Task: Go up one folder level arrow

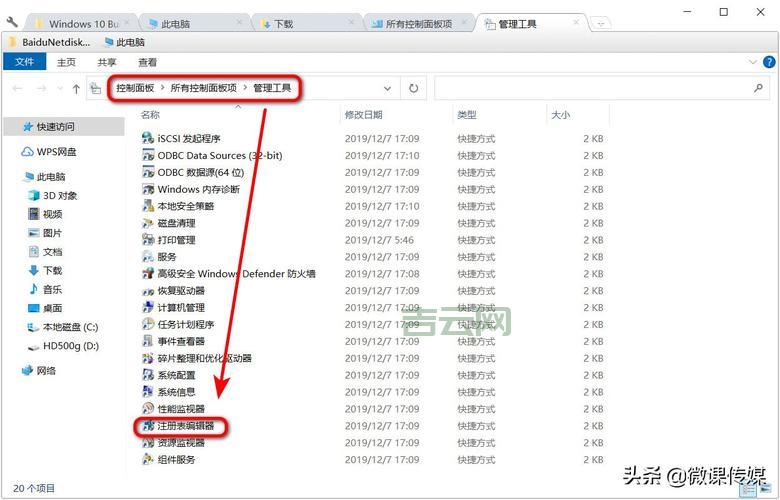Action: (x=76, y=89)
